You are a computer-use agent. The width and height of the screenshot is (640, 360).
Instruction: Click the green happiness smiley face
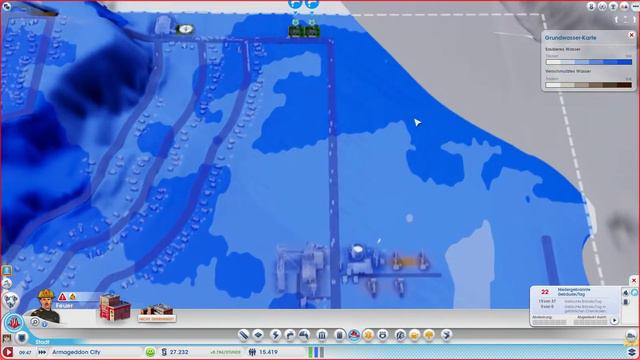coord(150,352)
